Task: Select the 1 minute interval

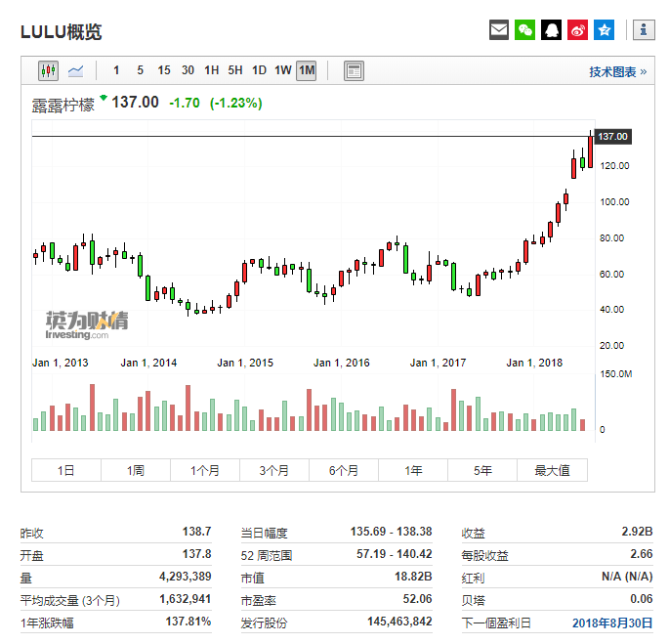Action: [116, 70]
